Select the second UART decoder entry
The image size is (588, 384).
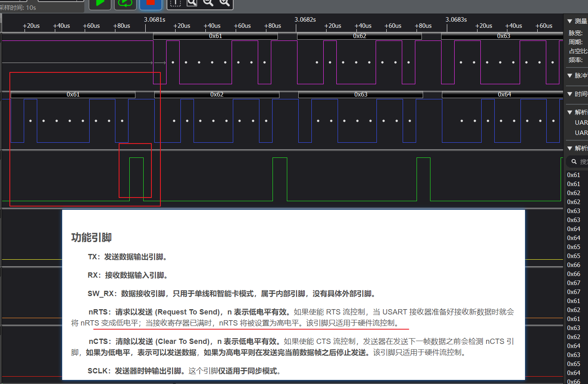(x=581, y=133)
